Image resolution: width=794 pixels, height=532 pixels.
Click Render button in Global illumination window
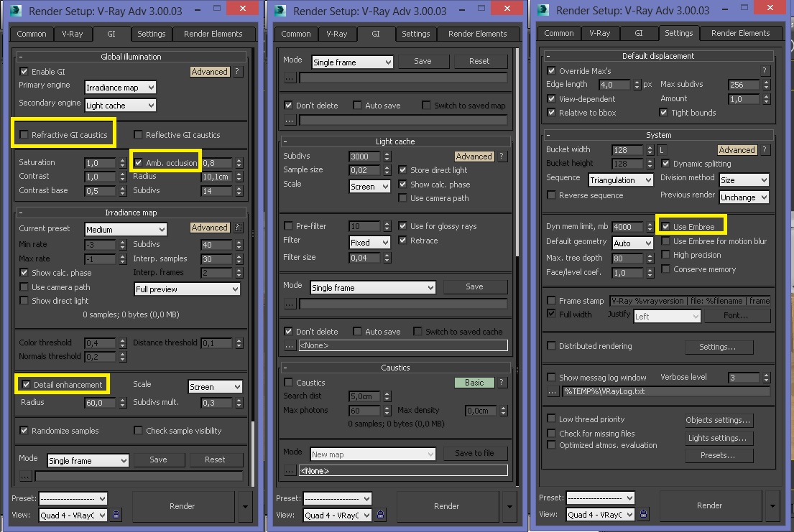click(x=183, y=506)
